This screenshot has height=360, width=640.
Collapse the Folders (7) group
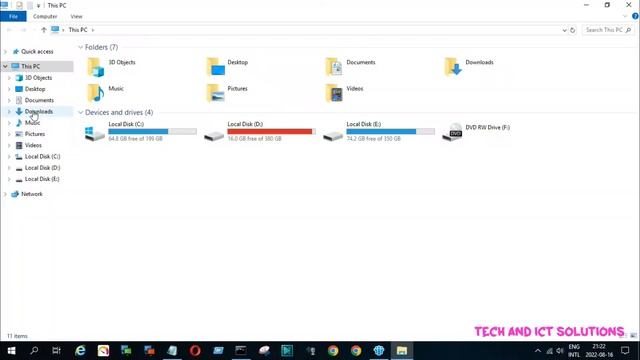tap(80, 47)
